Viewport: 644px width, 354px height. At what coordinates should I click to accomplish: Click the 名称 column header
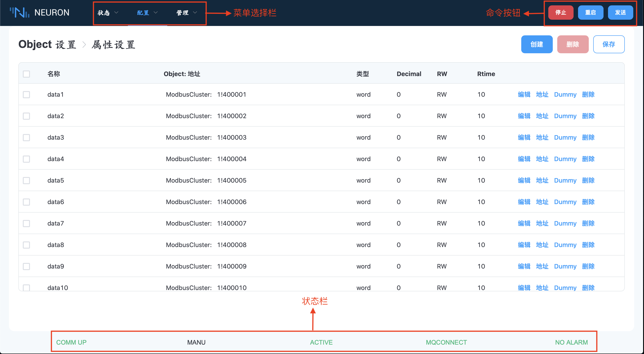53,74
